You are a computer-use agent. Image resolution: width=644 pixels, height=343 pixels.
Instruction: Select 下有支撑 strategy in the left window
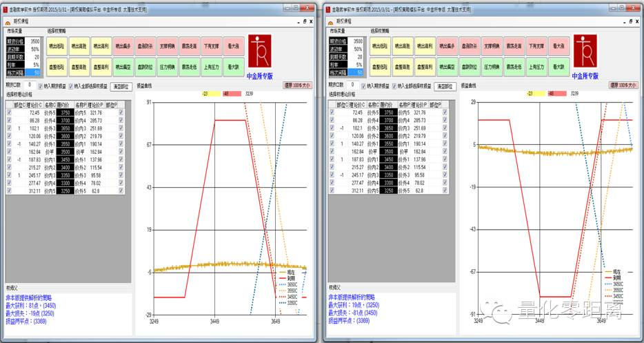pyautogui.click(x=212, y=46)
